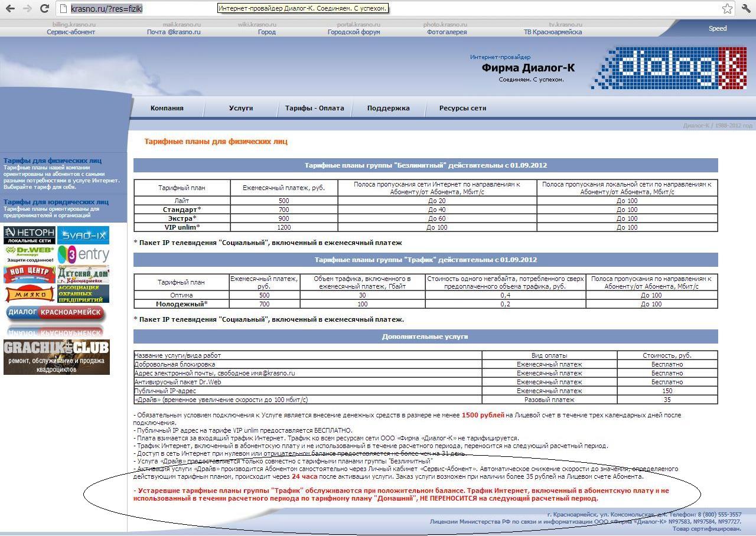756x536 pixels.
Task: Click the НОП ЦЕНТР banner
Action: [x=30, y=274]
